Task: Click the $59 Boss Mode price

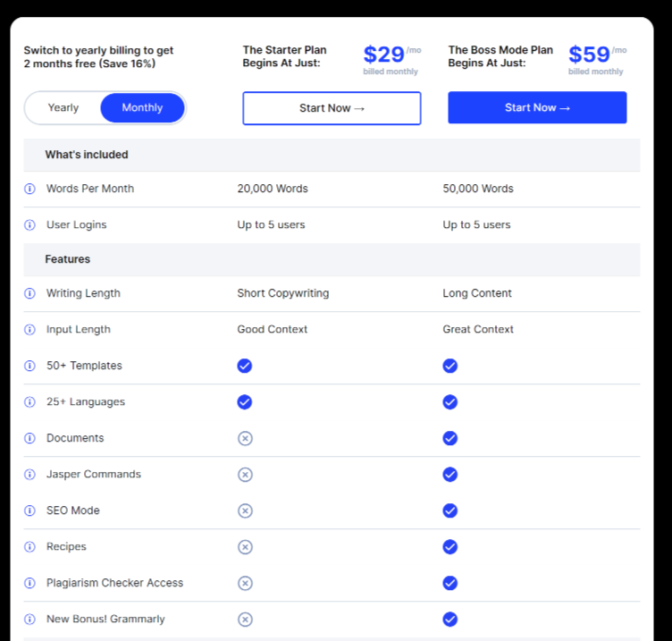Action: (589, 55)
